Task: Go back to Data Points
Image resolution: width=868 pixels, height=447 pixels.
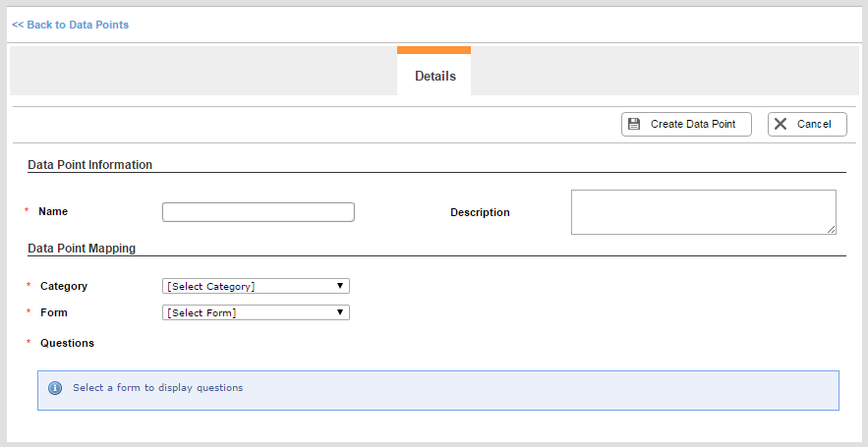Action: coord(71,25)
